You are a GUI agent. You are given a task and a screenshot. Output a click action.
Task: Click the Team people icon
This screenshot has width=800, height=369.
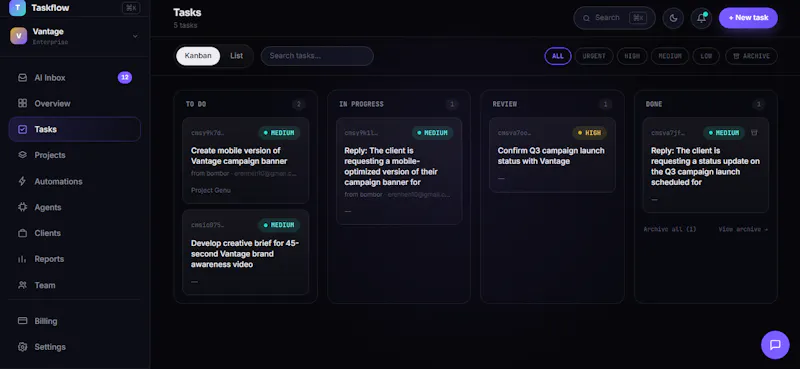pyautogui.click(x=22, y=285)
